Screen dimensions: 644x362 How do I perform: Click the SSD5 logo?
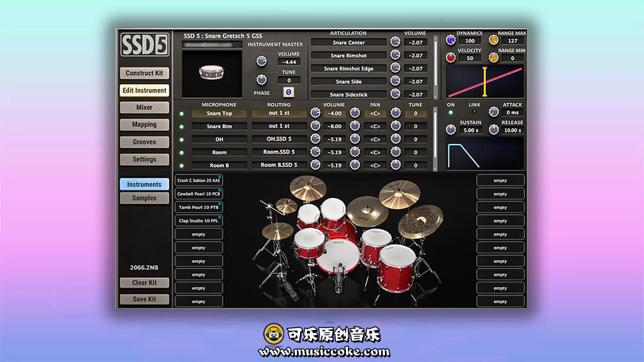pyautogui.click(x=145, y=45)
